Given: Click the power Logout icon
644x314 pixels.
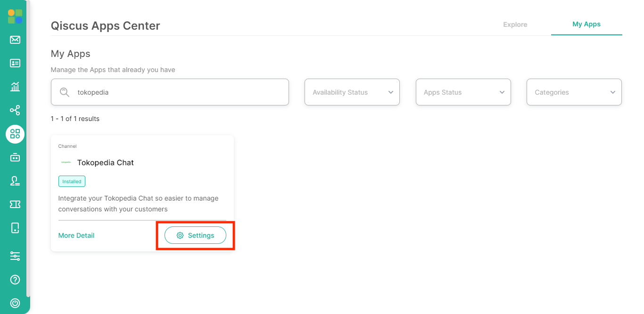Looking at the screenshot, I should coord(15,303).
